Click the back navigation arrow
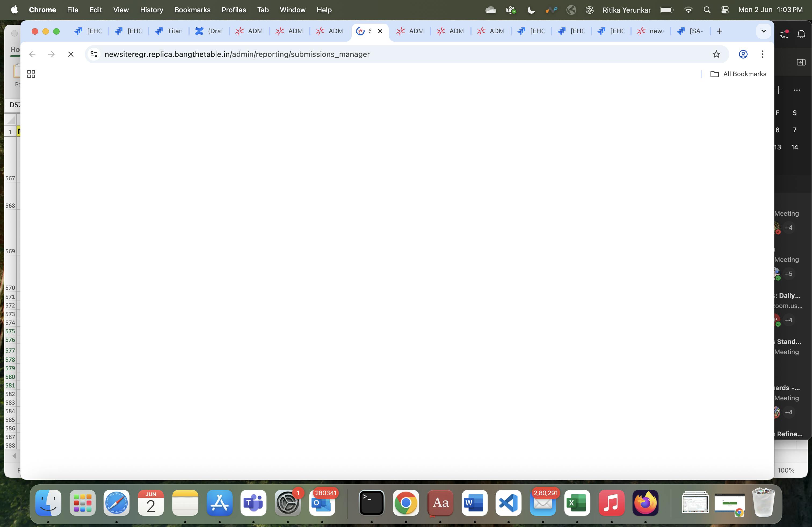Screen dimensions: 812x527 coord(32,54)
